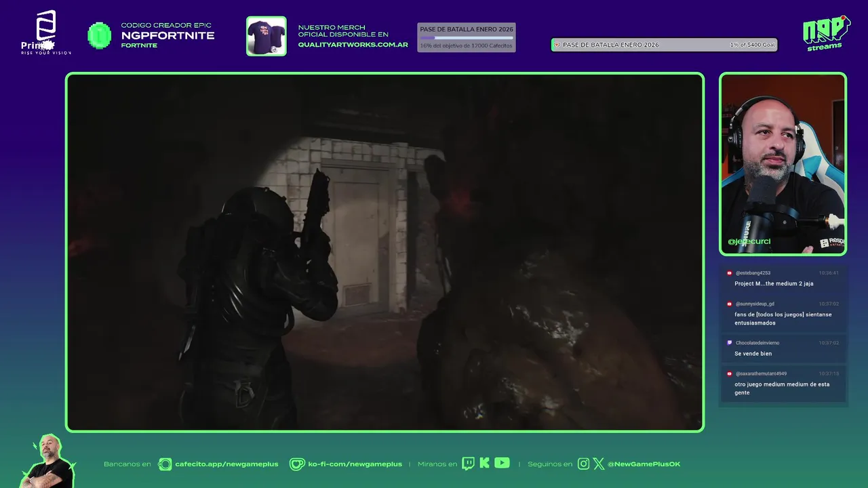Click 'Bancanos en' footer label
The width and height of the screenshot is (868, 488).
click(x=127, y=464)
